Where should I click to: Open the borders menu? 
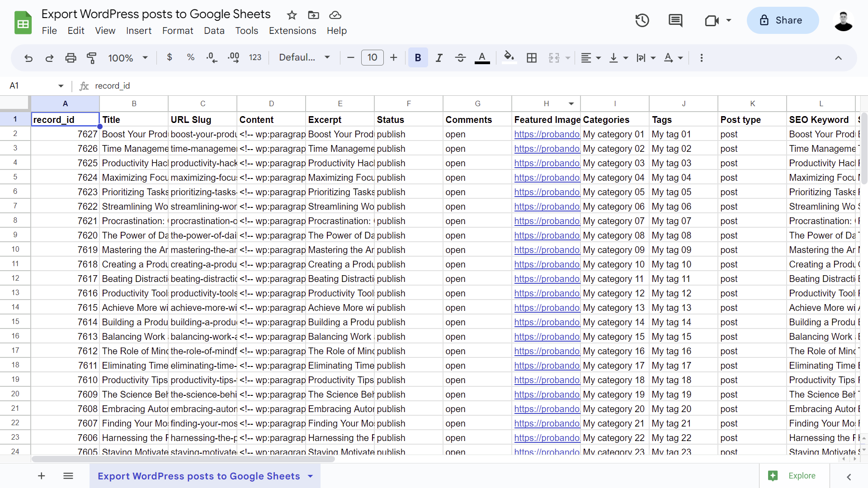tap(532, 58)
